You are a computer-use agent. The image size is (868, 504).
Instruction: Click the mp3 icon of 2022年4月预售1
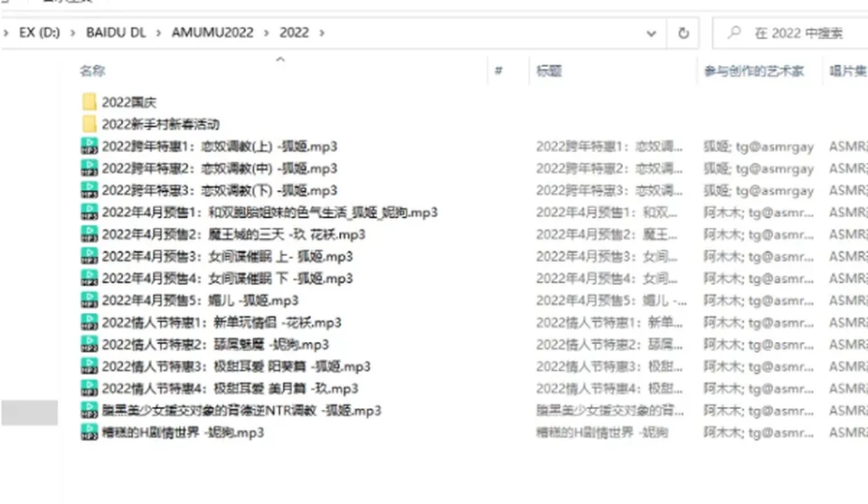[x=90, y=212]
